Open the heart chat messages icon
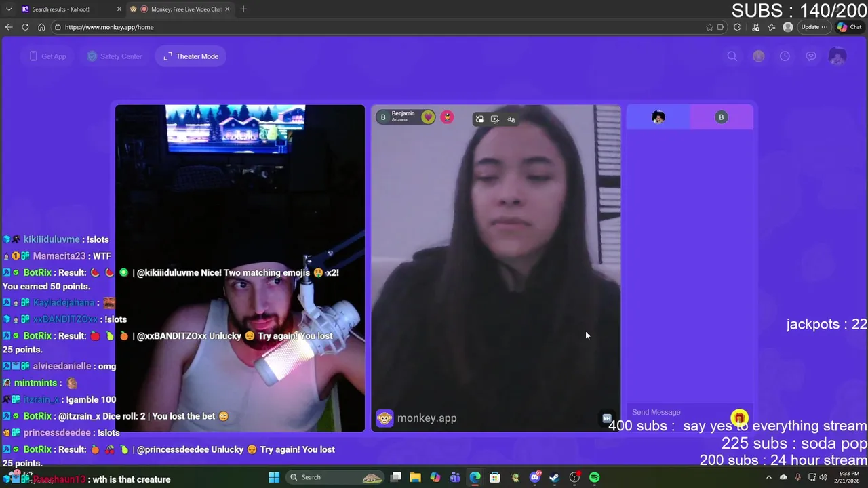Screen dimensions: 868x488 (811, 56)
